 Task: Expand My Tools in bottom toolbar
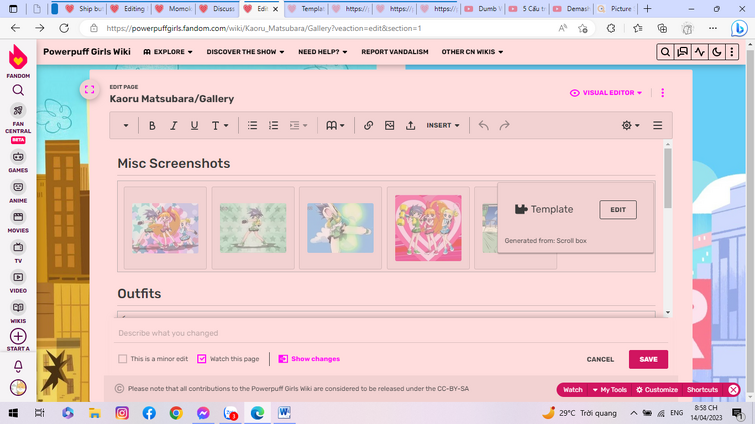(610, 390)
